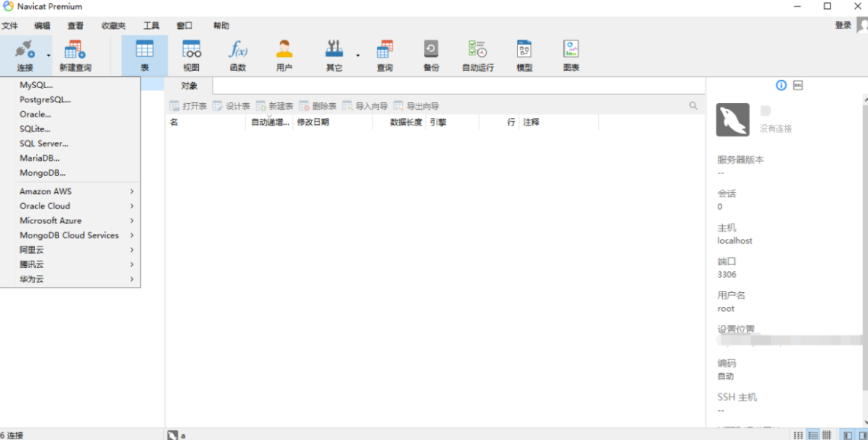Image resolution: width=868 pixels, height=440 pixels.
Task: Choose MySQL... from the connection list
Action: pos(70,85)
